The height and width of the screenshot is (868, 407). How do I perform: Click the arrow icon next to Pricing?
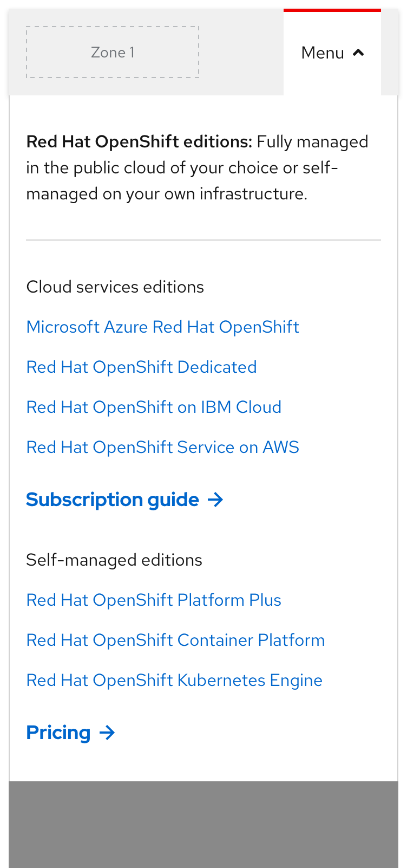pyautogui.click(x=108, y=733)
